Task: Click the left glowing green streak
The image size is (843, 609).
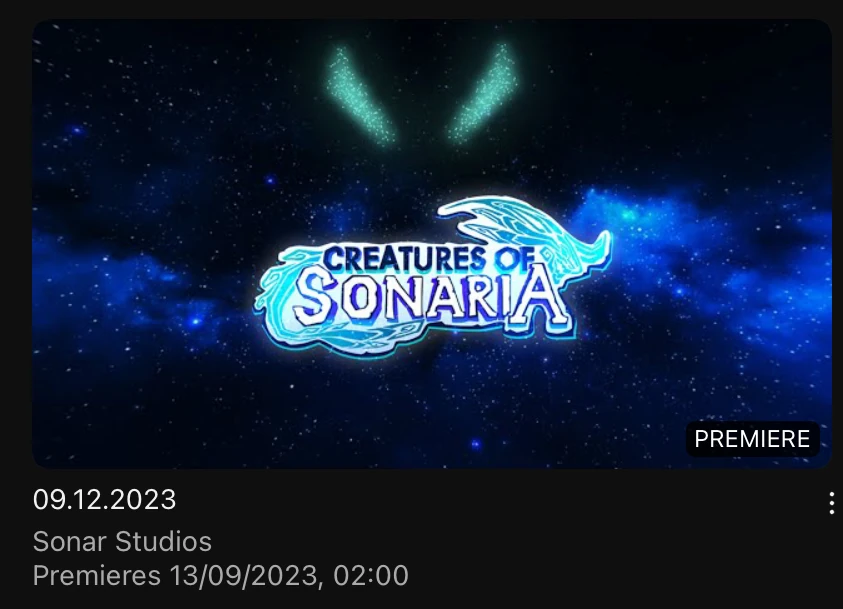Action: pos(360,95)
